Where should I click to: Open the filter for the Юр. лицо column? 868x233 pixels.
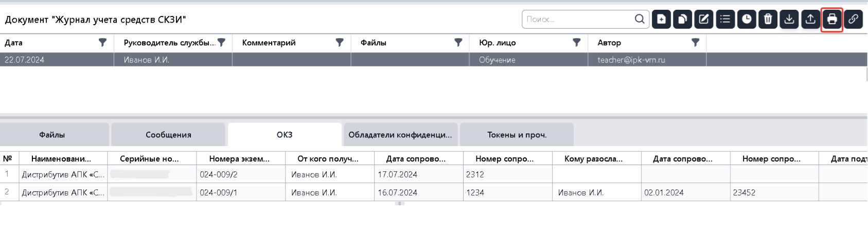point(577,43)
